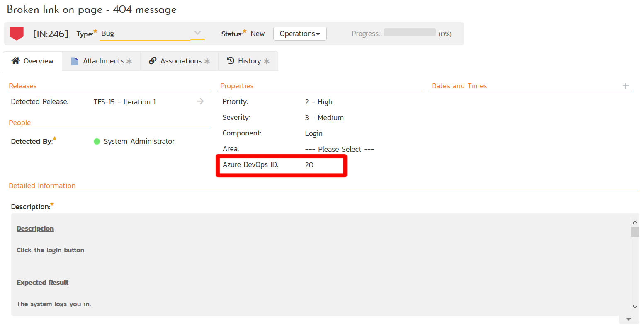Click the TFS-15 - Iteration 1 release value
644x326 pixels.
pos(124,102)
